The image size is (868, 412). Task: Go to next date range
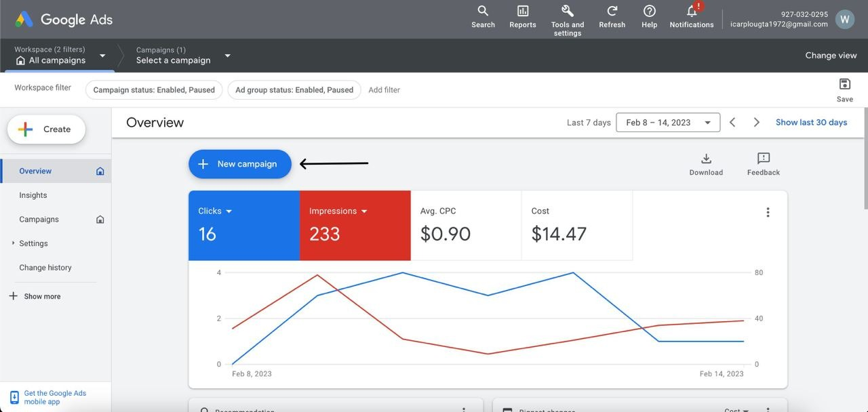(x=757, y=123)
